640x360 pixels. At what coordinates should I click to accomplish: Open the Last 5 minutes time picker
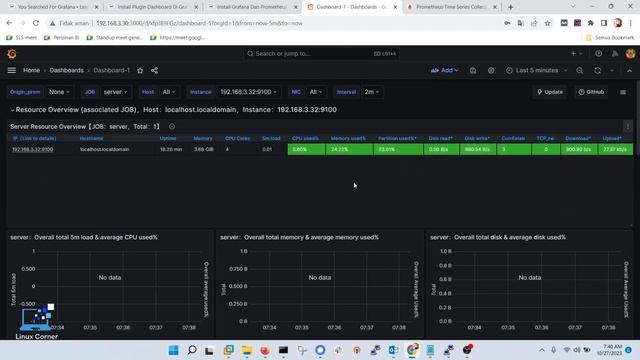[x=537, y=70]
